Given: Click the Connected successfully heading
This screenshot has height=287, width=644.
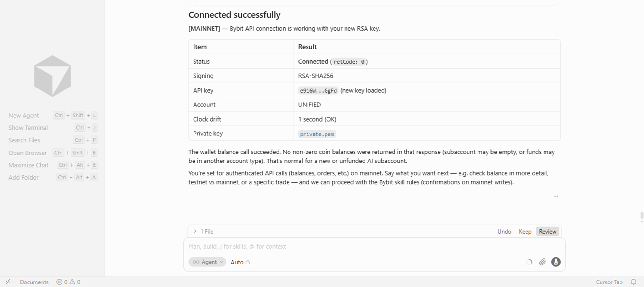Looking at the screenshot, I should coord(234,15).
